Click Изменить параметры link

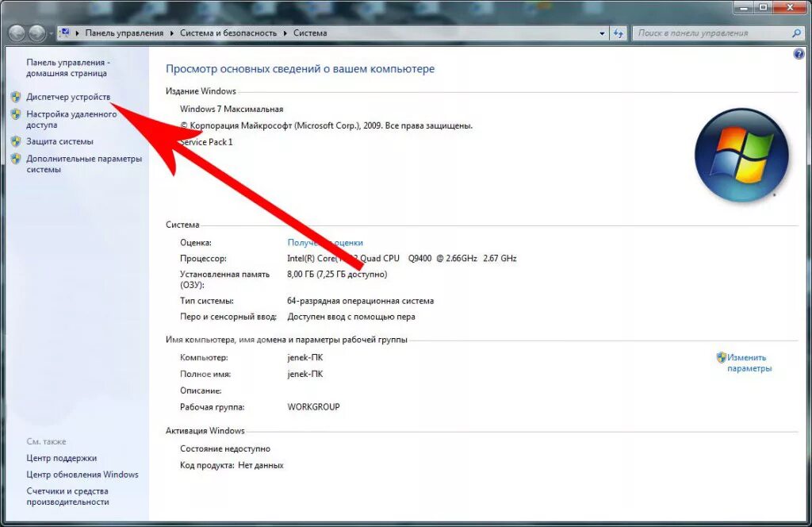pos(749,363)
